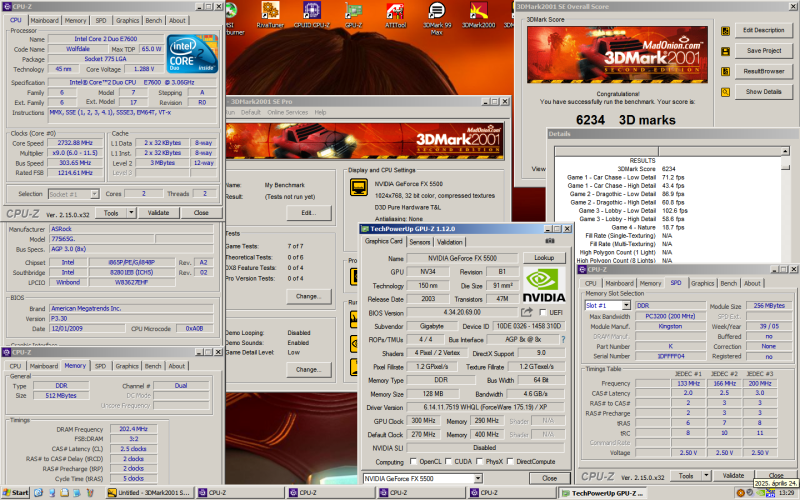Image resolution: width=800 pixels, height=500 pixels.
Task: Open the 3DMark 99 Max desktop shortcut
Action: (437, 17)
